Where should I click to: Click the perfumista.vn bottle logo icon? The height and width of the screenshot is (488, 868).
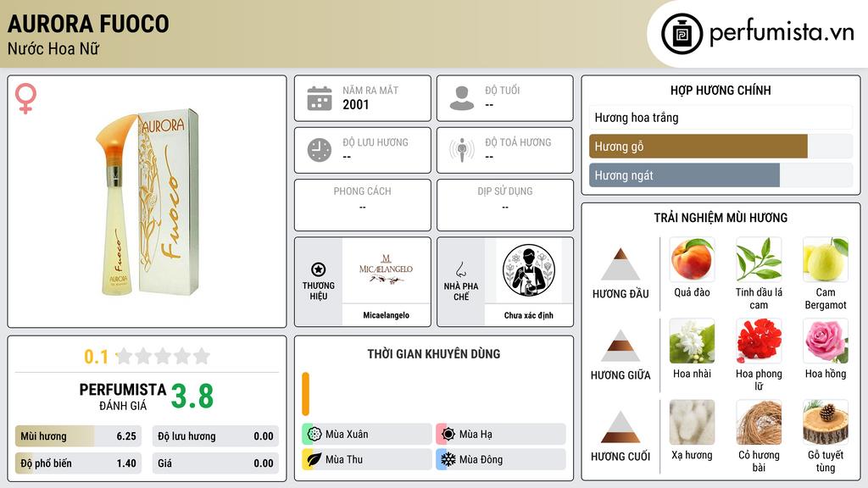682,34
